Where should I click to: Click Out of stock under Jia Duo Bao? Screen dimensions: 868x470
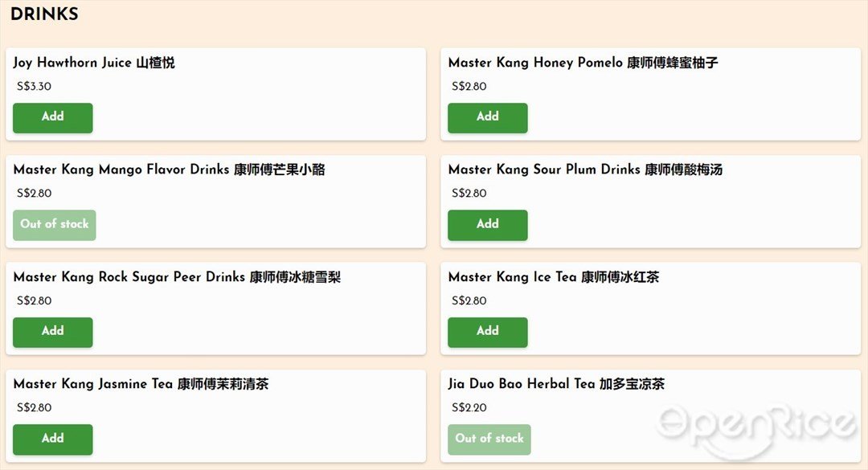pyautogui.click(x=489, y=439)
